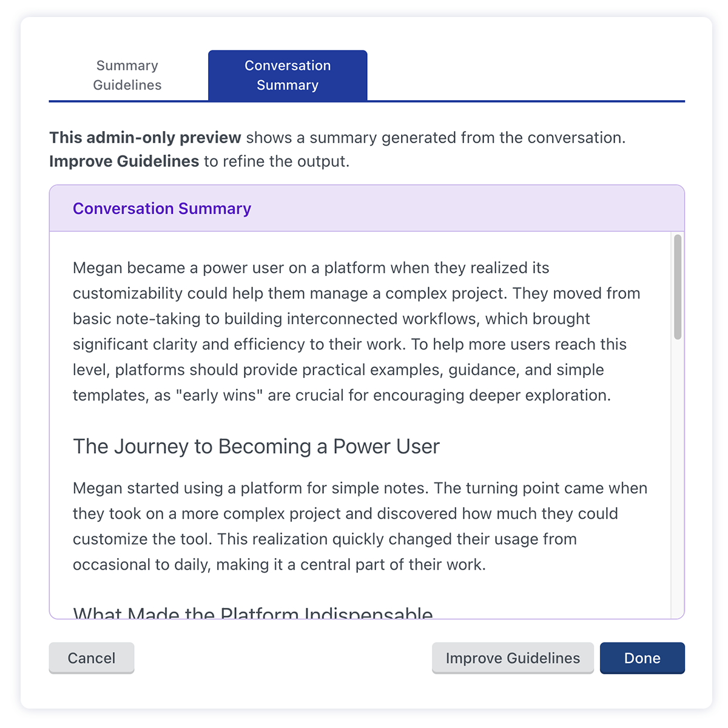Switch to the Summary Guidelines tab

[127, 75]
